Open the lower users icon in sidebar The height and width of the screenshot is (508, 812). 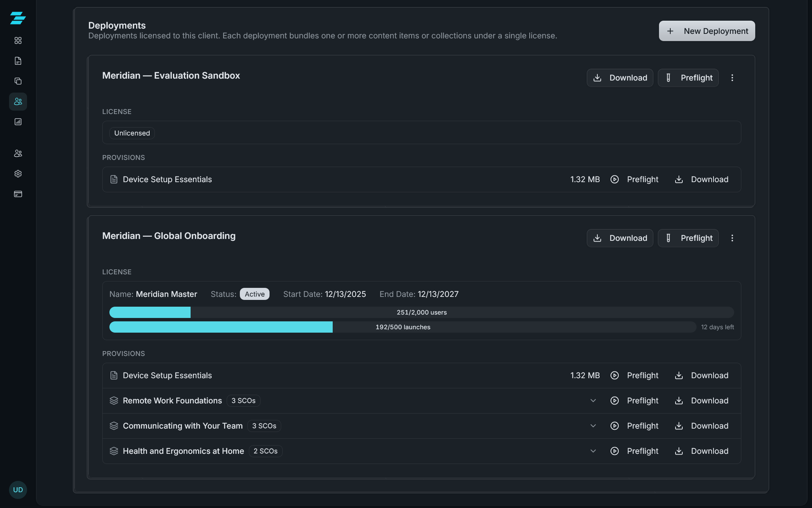(18, 154)
